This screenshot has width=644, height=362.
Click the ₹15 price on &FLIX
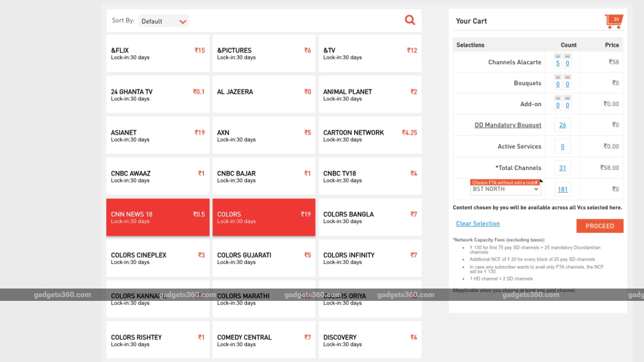pos(200,50)
